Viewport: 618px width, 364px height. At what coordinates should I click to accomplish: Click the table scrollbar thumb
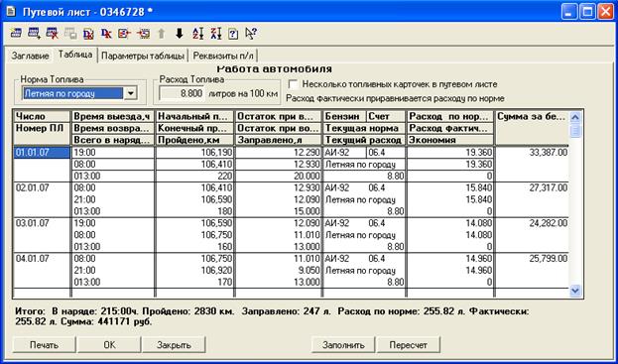tap(575, 130)
